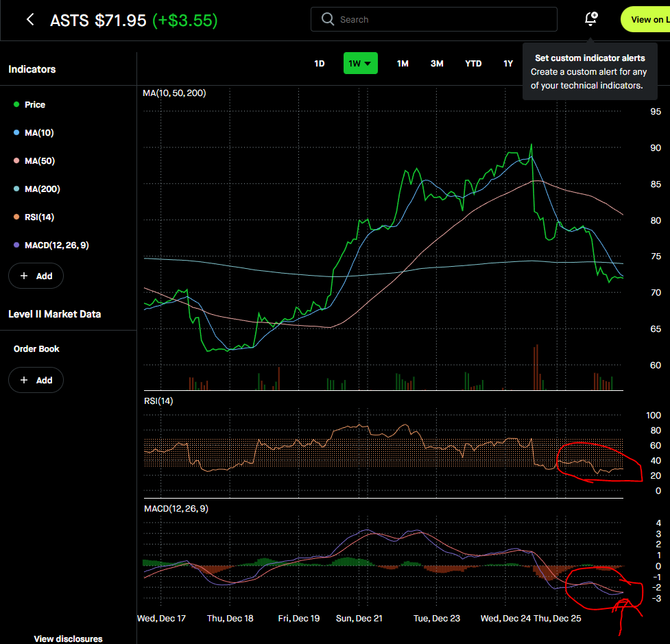This screenshot has height=644, width=670.
Task: Add a Level II Order Book widget
Action: pyautogui.click(x=36, y=380)
